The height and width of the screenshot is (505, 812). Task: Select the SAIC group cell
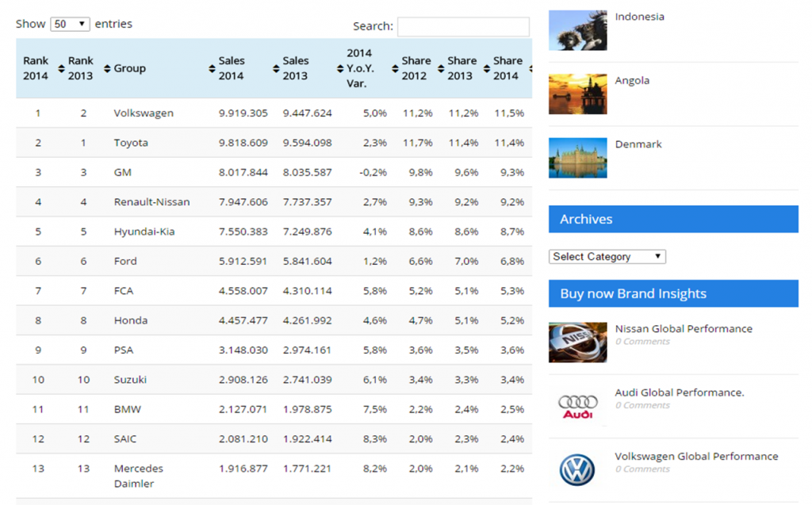(x=125, y=438)
